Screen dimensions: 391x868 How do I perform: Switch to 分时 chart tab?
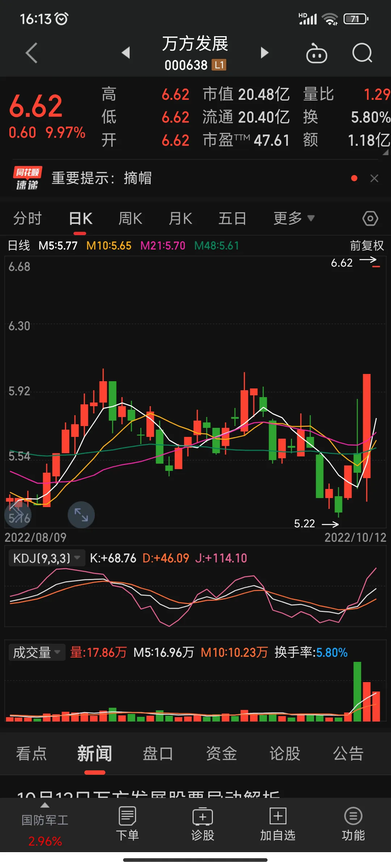(28, 218)
